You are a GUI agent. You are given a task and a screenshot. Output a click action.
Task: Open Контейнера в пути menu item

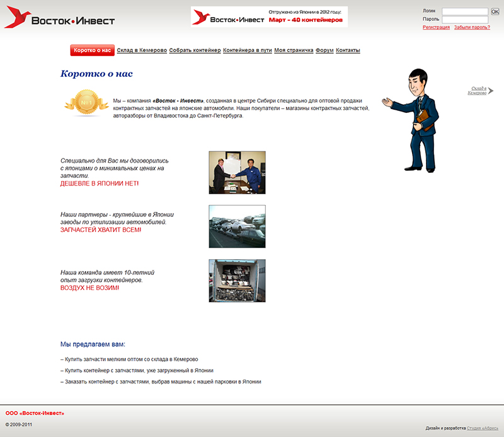[248, 50]
